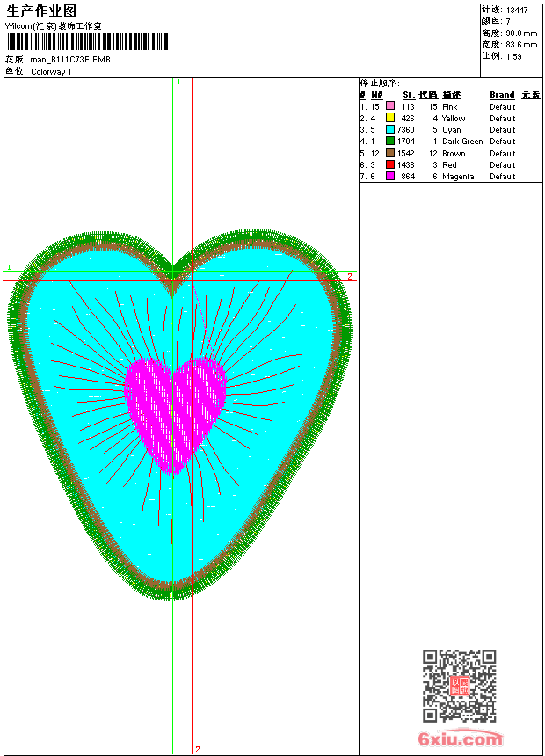
Task: Click the Magenta color swatch
Action: tap(390, 176)
